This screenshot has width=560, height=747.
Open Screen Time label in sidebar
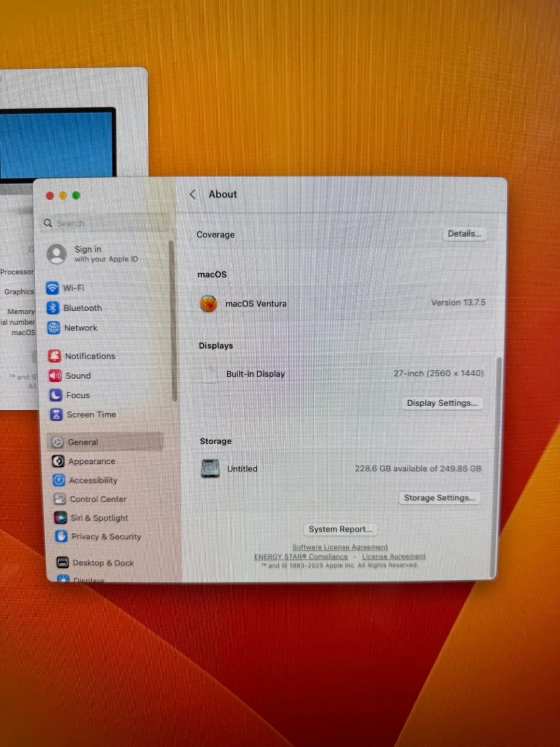[x=91, y=414]
